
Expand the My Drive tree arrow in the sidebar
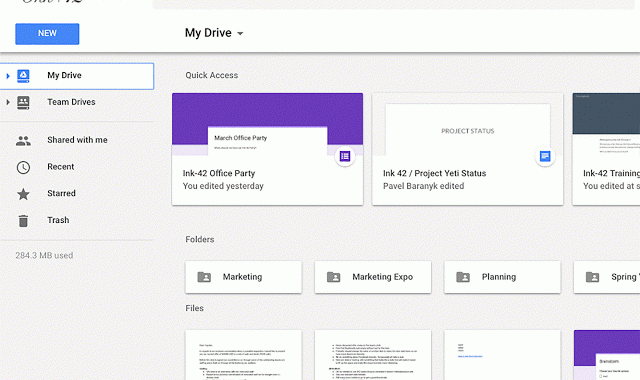[8, 76]
